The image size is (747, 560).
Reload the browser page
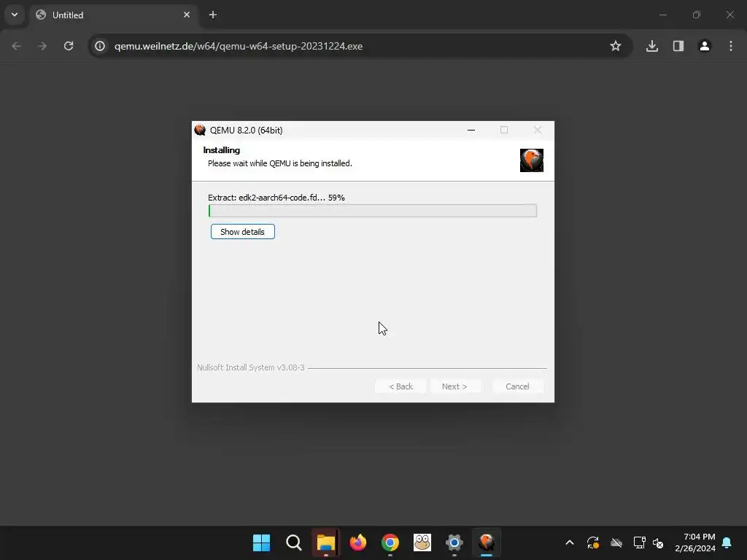[x=69, y=46]
